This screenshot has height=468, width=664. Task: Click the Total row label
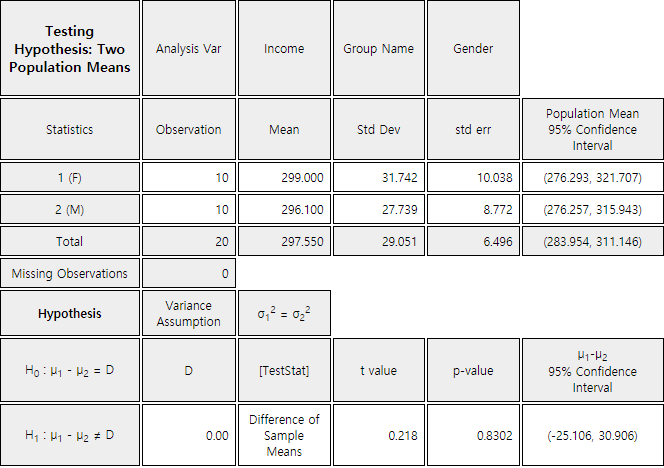[x=70, y=241]
